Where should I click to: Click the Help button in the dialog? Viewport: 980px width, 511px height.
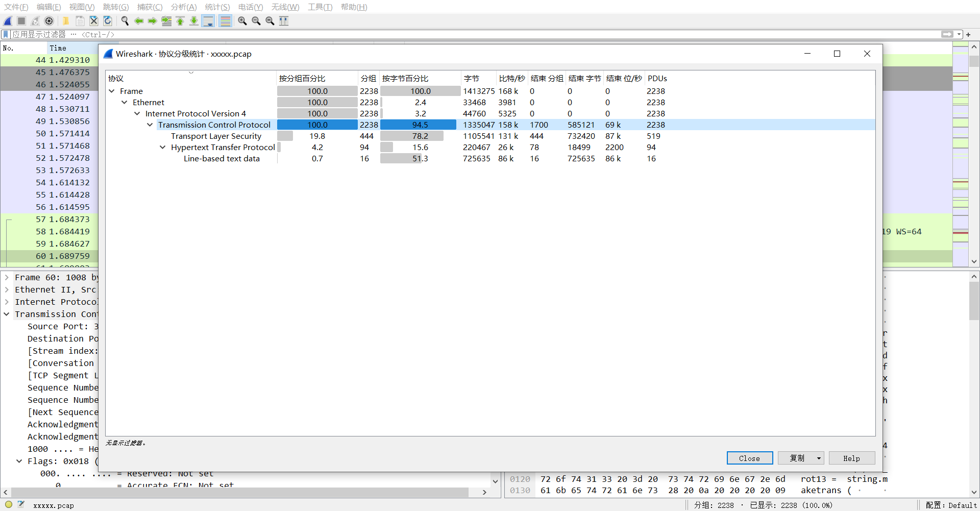tap(852, 458)
